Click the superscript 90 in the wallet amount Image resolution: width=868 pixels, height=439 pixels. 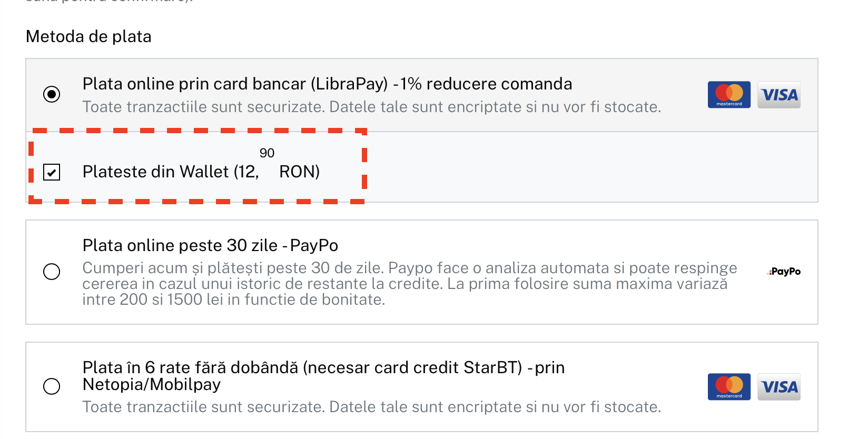(267, 153)
